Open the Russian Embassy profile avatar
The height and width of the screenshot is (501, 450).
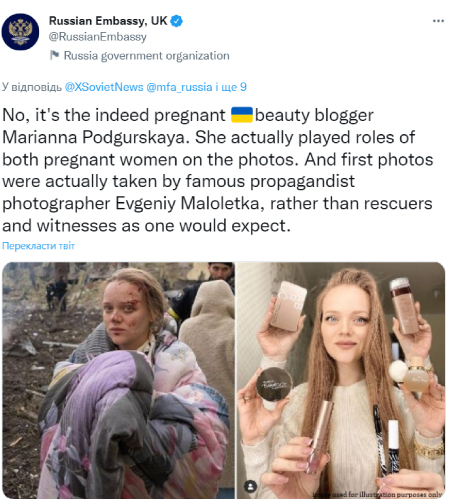point(20,32)
